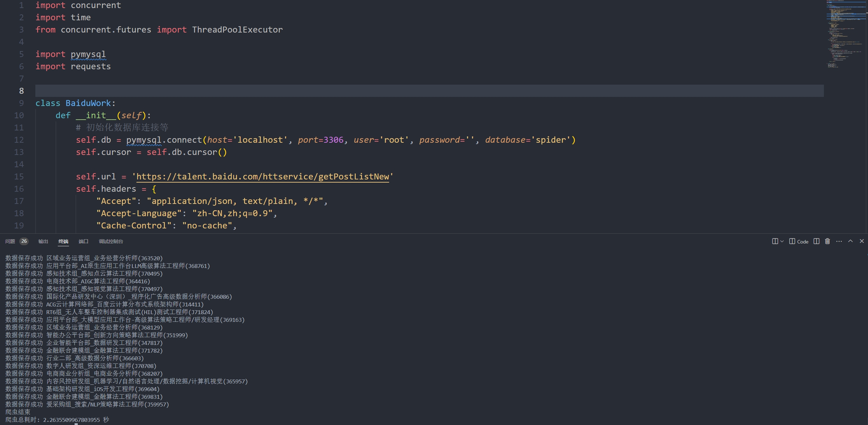Viewport: 868px width, 425px height.
Task: Click terminal line 电商业务分析师(J68207)
Action: [x=84, y=374]
